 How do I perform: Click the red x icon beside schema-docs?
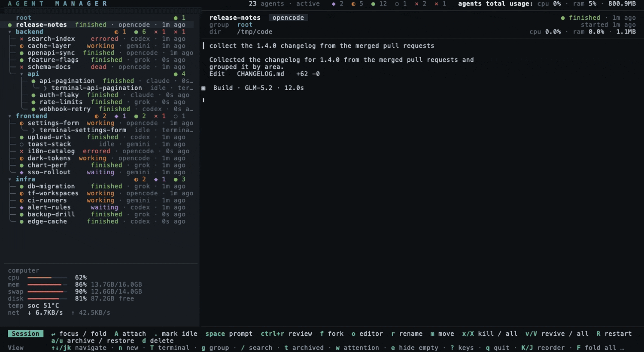tap(21, 67)
